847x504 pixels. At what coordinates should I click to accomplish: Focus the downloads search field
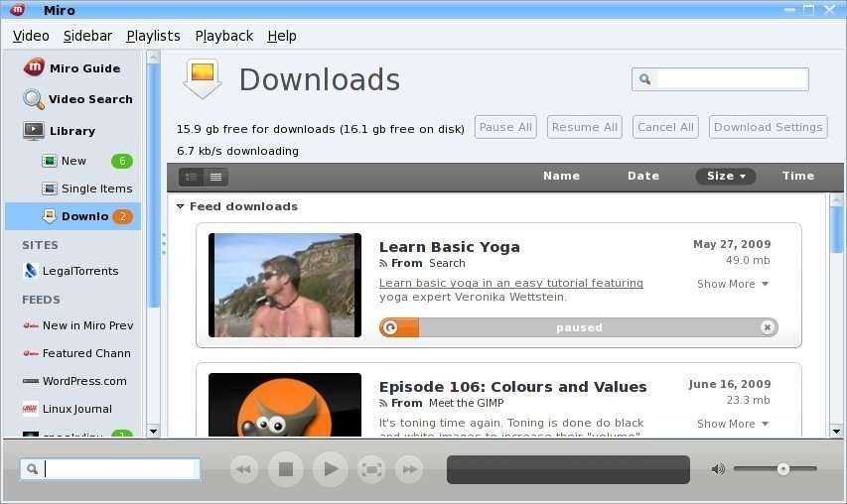click(732, 79)
